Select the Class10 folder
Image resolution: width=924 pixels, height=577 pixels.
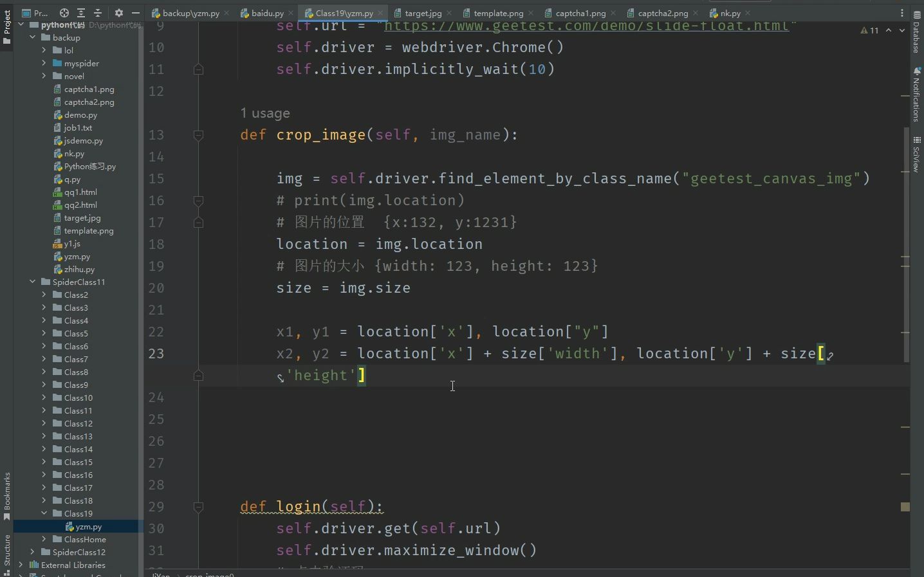(x=79, y=398)
